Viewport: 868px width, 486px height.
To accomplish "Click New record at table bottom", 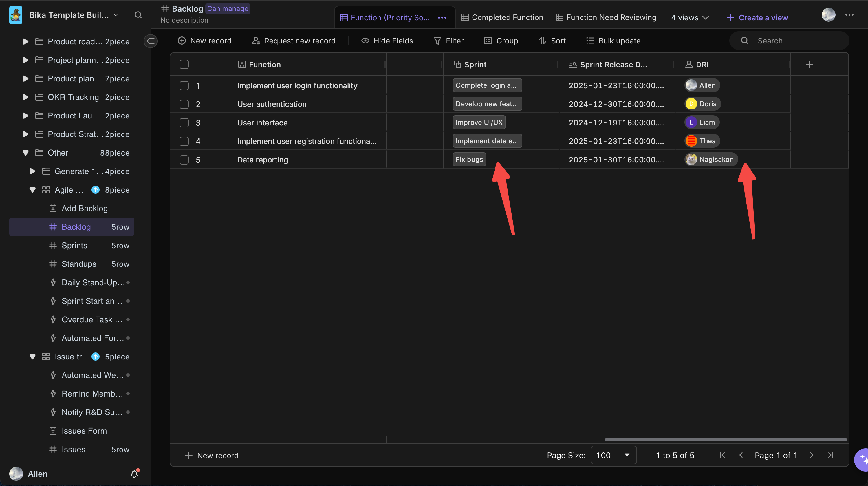I will tap(212, 455).
